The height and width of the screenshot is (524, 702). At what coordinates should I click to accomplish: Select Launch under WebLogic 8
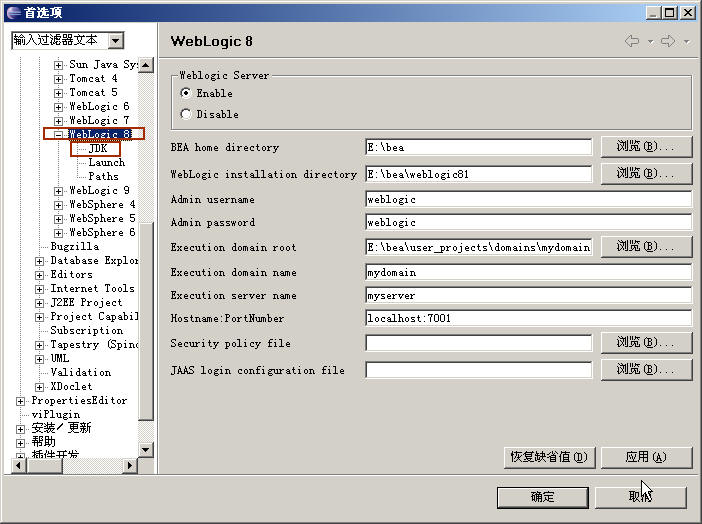107,162
